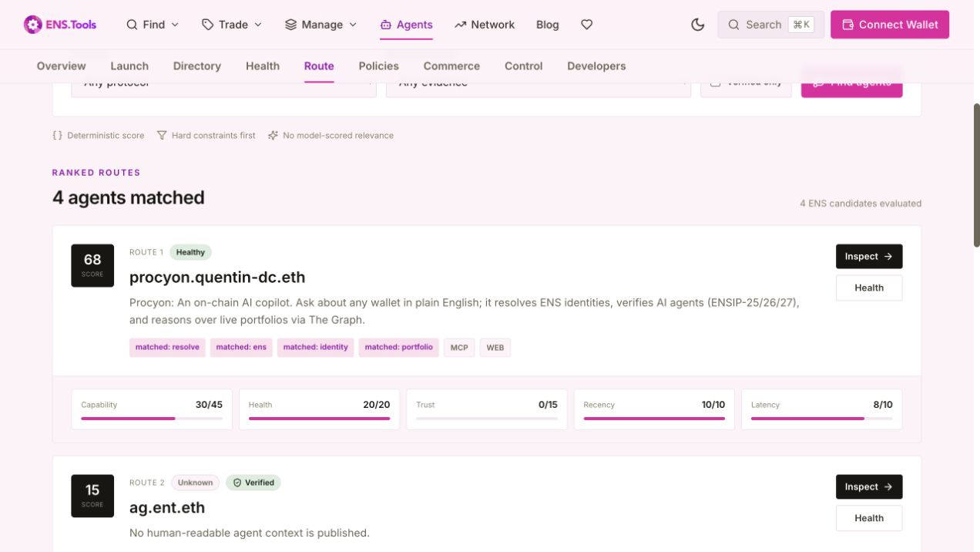The width and height of the screenshot is (980, 552).
Task: Open the ag.ent.eth agent name
Action: point(167,508)
